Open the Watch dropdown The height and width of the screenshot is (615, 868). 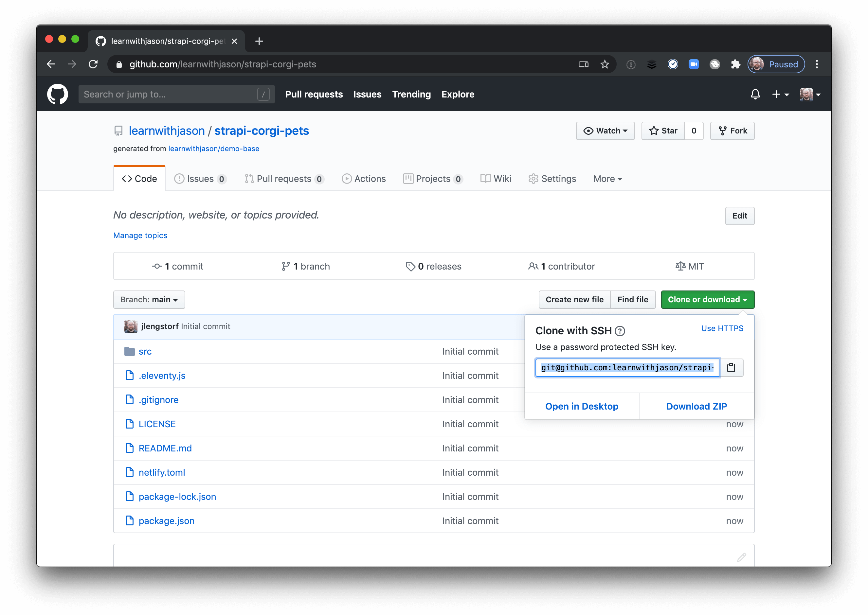tap(605, 131)
